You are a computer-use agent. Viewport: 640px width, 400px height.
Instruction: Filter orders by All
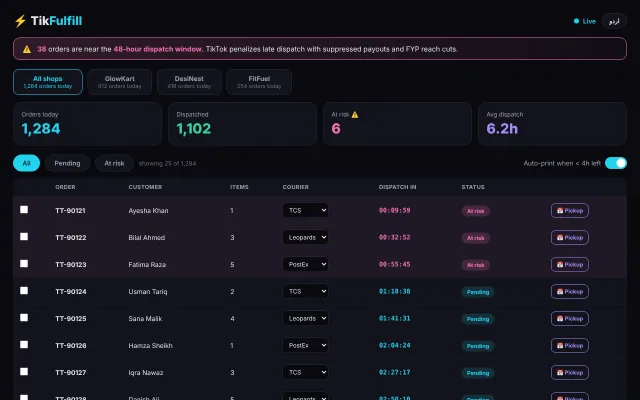point(27,163)
